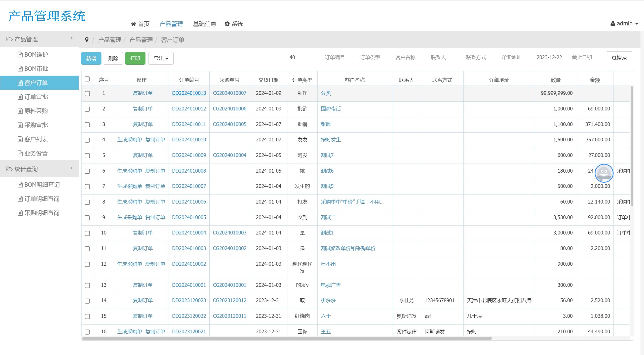
Task: Open 采购明细查询 in the sidebar
Action: 40,213
